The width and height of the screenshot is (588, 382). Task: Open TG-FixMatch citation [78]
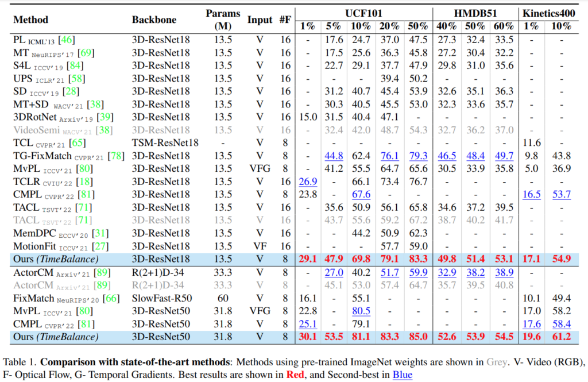[116, 156]
